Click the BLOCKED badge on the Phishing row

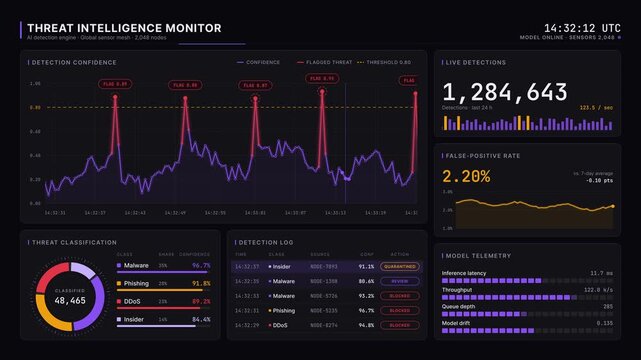tap(400, 311)
